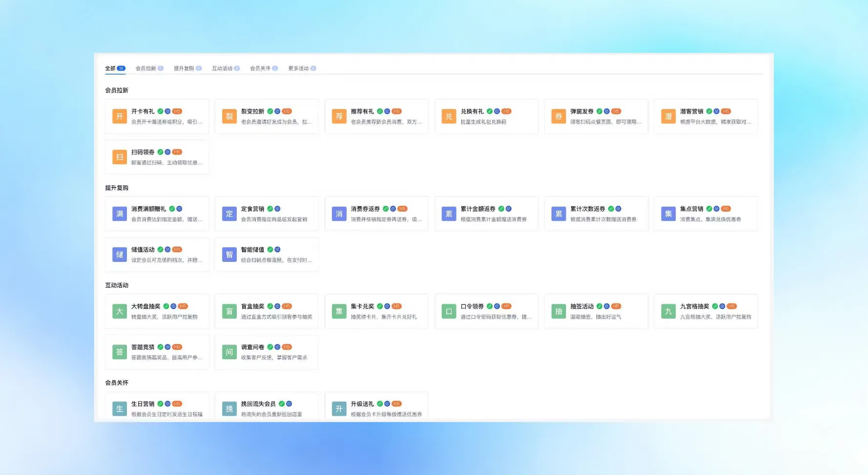Click the 智能储值 card title

tap(252, 250)
